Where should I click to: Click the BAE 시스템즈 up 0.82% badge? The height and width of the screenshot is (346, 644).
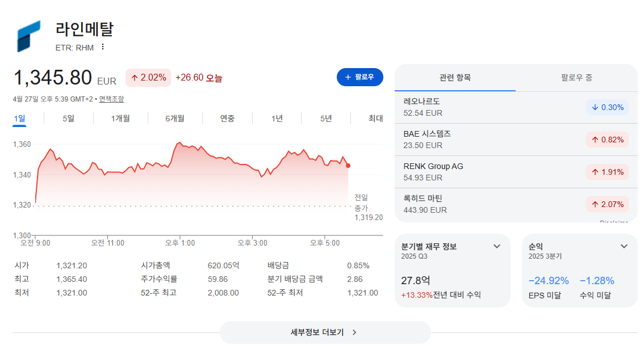(x=607, y=140)
